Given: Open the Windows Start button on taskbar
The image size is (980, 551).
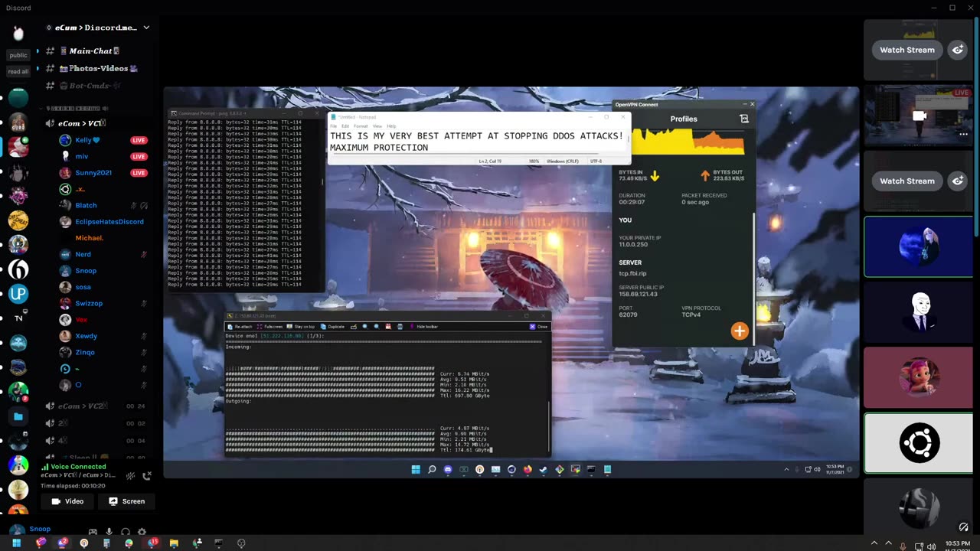Looking at the screenshot, I should [16, 543].
